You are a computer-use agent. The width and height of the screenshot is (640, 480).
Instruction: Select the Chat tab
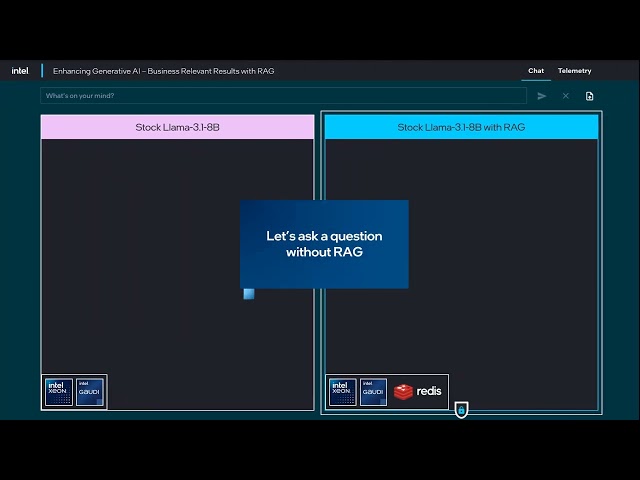click(x=536, y=71)
